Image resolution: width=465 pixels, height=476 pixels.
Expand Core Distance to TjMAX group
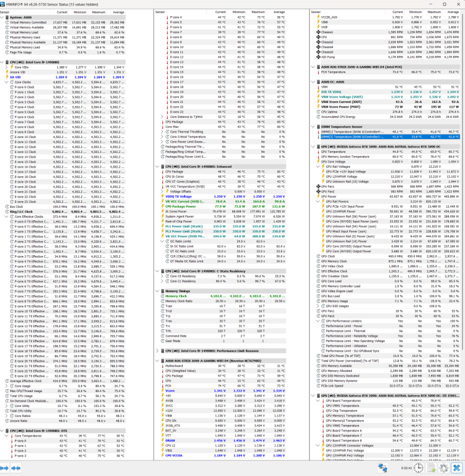162,117
